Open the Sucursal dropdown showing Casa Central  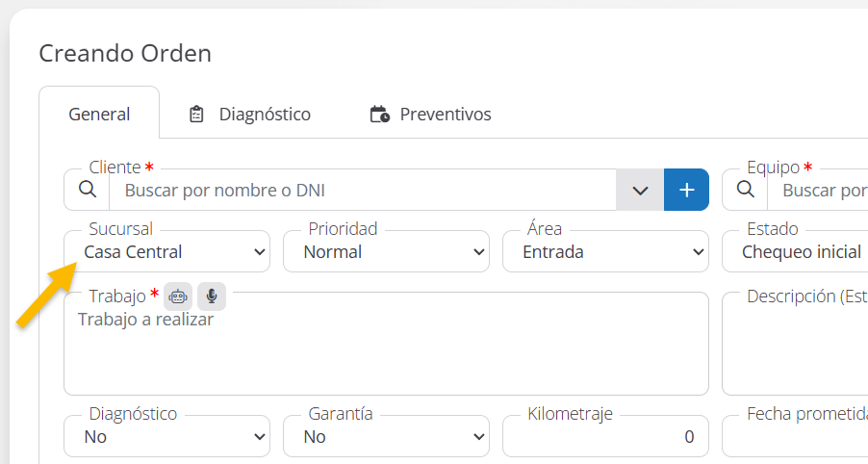click(x=167, y=252)
